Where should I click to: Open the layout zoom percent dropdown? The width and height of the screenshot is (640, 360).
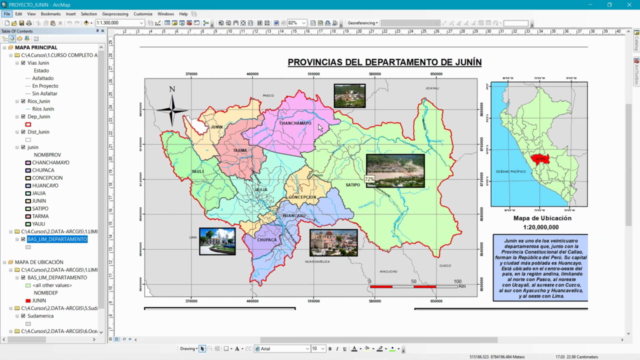(x=304, y=23)
